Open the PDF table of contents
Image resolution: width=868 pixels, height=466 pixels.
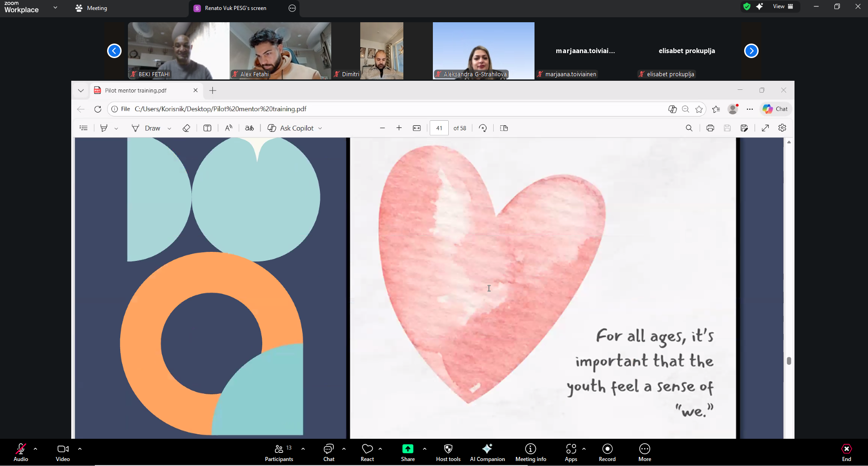click(83, 128)
